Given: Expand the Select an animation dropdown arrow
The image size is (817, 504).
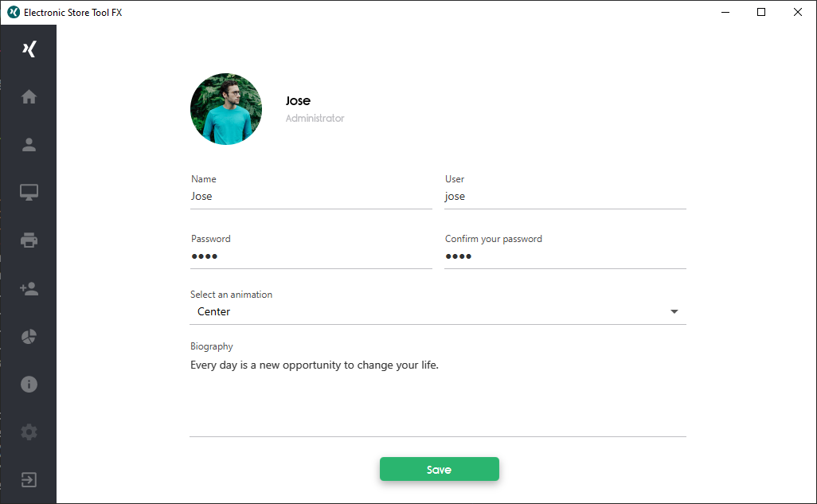Looking at the screenshot, I should click(x=674, y=311).
